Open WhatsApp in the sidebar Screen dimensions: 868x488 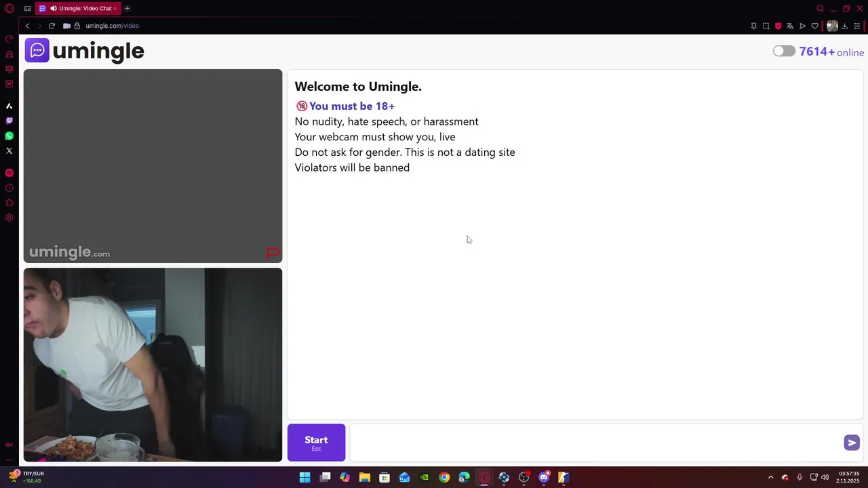coord(9,136)
